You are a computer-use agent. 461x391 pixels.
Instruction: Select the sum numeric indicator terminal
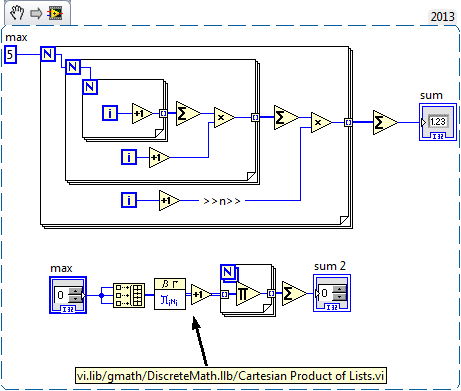tap(438, 122)
